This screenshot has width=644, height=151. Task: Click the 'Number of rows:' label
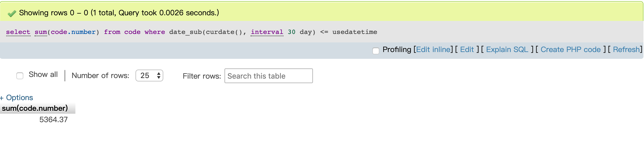coord(100,75)
